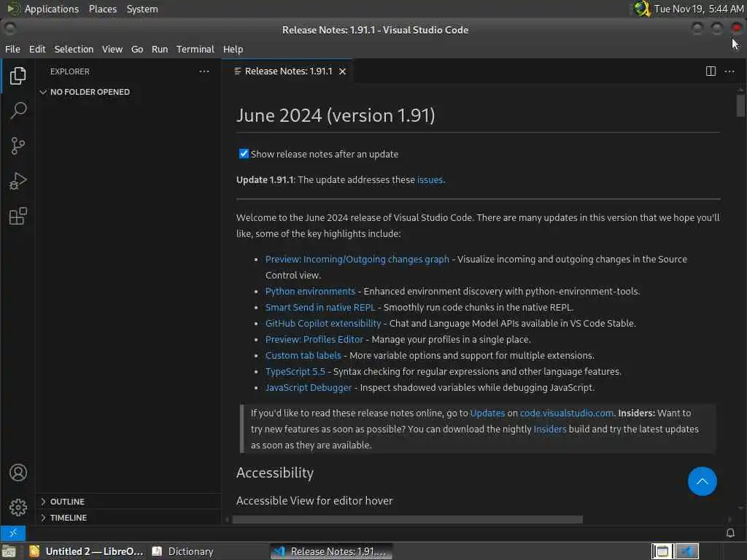Open the Help menu
This screenshot has height=560, width=747.
click(233, 49)
